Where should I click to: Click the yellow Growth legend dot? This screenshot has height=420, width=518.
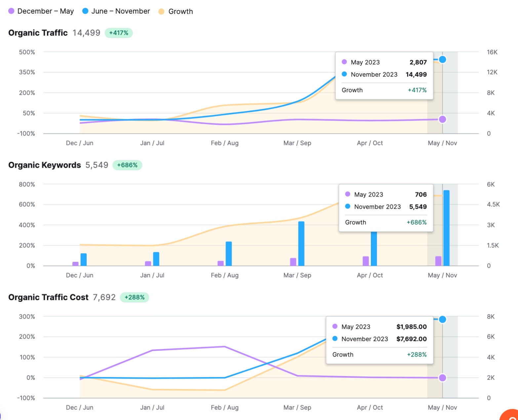[161, 11]
